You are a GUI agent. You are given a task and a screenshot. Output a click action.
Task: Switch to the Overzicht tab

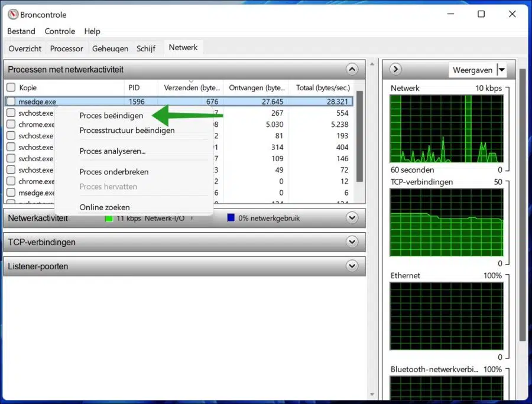click(25, 48)
